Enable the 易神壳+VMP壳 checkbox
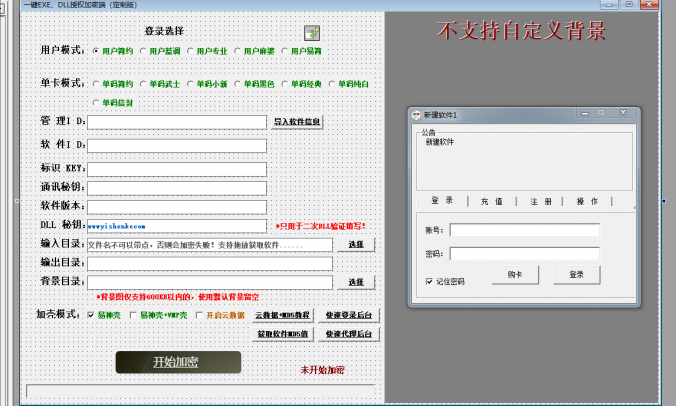The height and width of the screenshot is (406, 676). [133, 315]
